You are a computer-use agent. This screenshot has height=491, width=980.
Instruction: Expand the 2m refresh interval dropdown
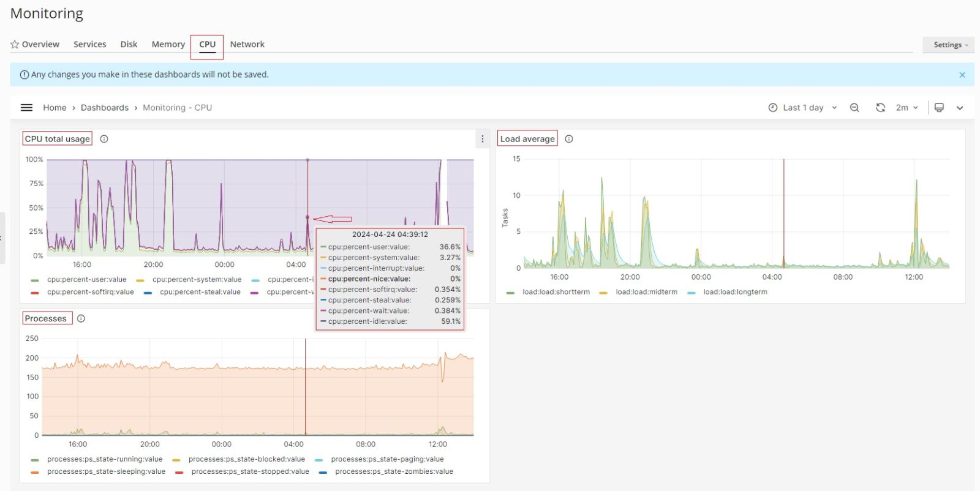coord(907,108)
